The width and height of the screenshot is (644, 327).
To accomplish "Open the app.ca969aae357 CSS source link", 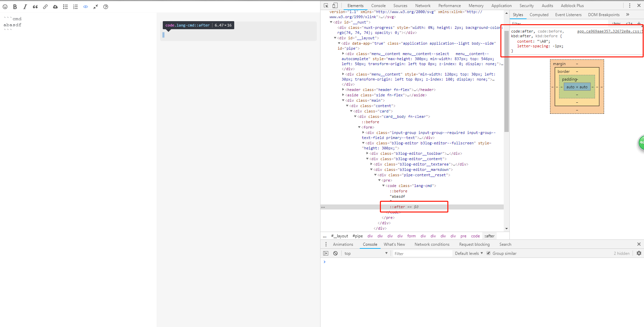I will pos(609,31).
